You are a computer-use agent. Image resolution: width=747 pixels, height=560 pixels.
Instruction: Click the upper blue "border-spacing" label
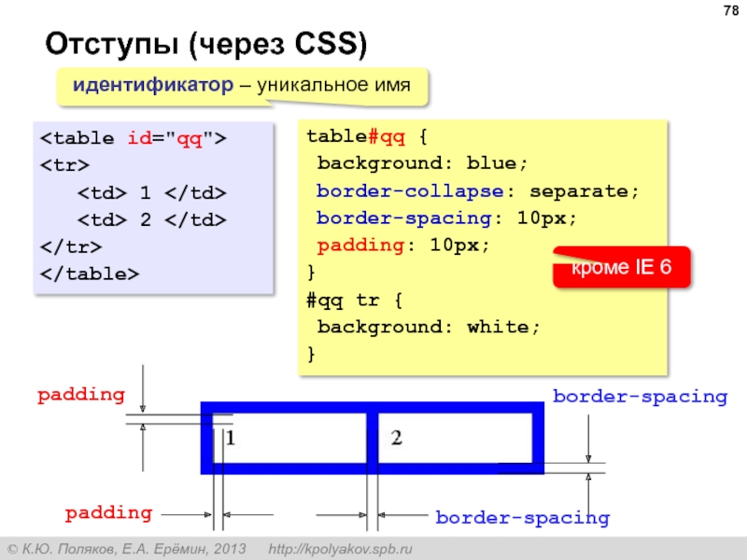pos(640,397)
